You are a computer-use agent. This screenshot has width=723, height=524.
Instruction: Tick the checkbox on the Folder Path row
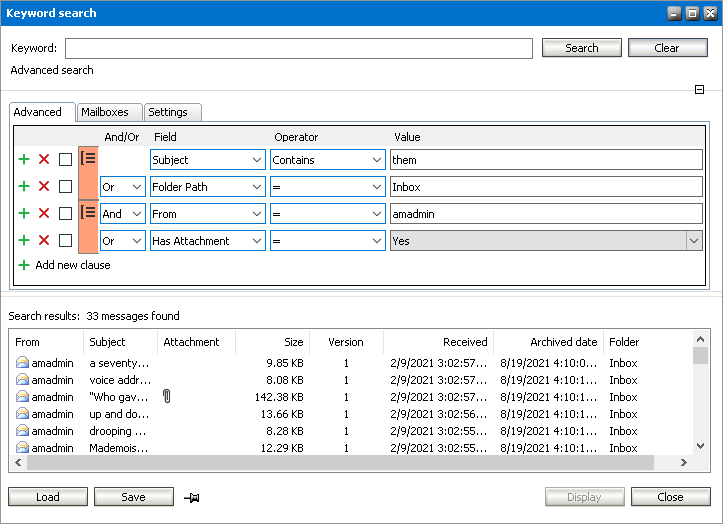pyautogui.click(x=65, y=186)
